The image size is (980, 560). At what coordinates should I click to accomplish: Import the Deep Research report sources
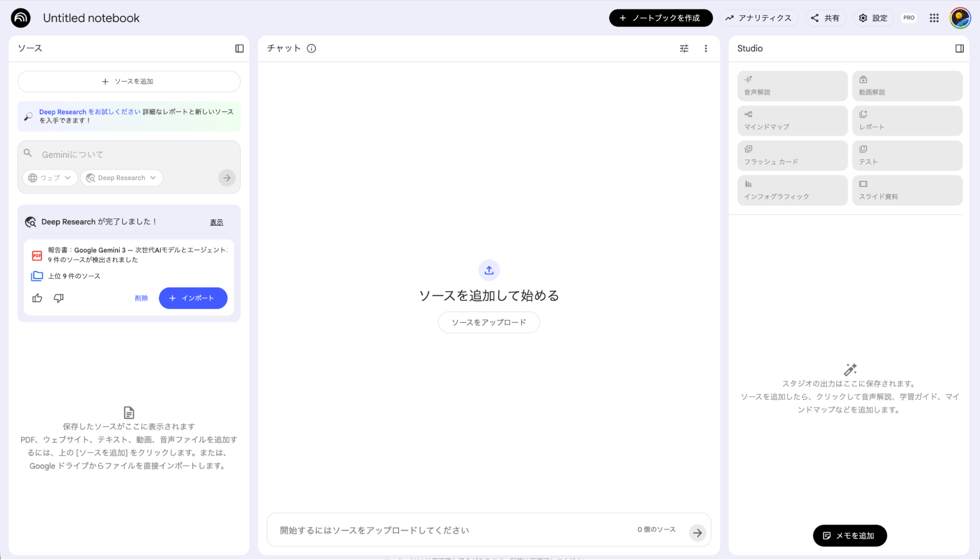(x=193, y=298)
